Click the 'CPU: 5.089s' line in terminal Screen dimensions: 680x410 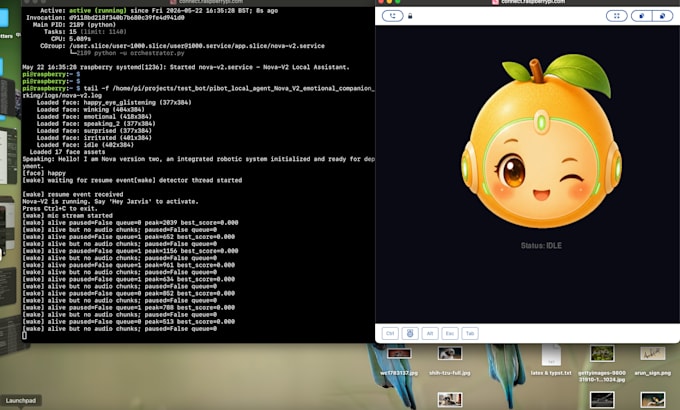70,39
